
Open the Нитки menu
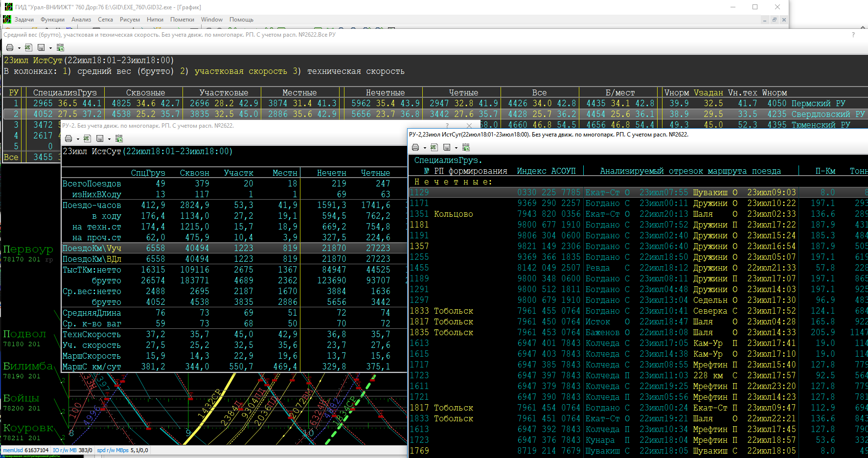pos(155,20)
